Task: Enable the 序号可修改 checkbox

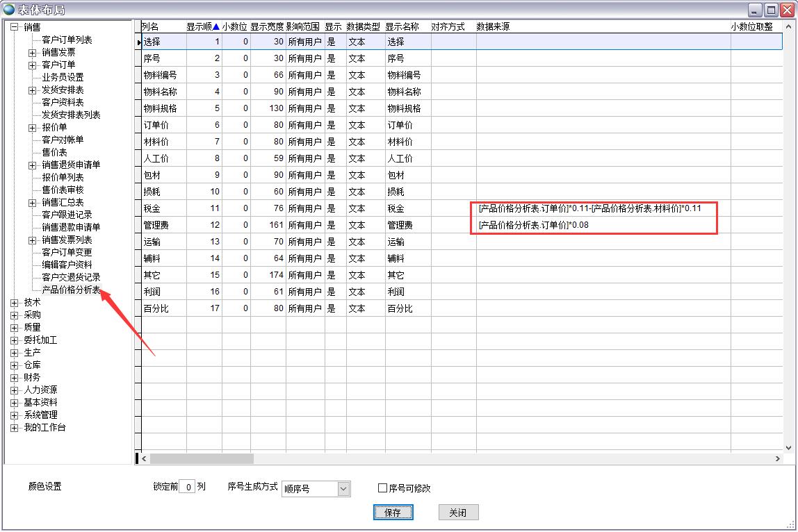Action: [x=382, y=488]
